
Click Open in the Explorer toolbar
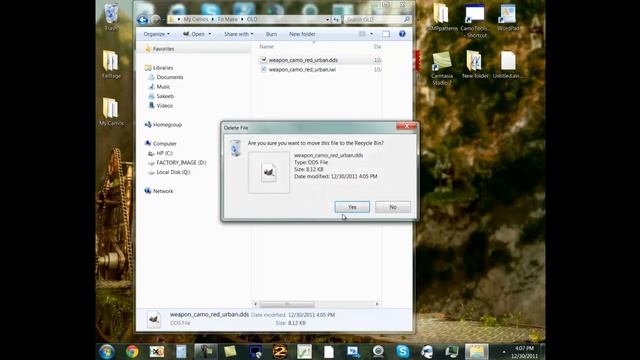pos(194,34)
